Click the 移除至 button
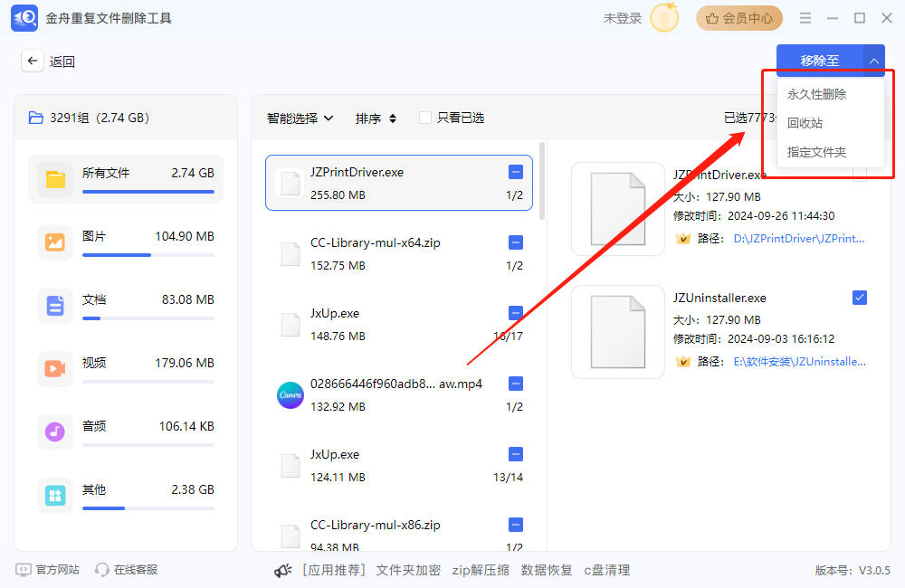Image resolution: width=905 pixels, height=588 pixels. click(820, 61)
